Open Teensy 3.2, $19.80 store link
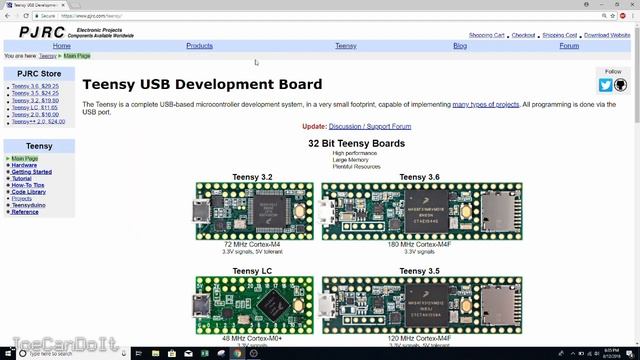 coord(35,100)
